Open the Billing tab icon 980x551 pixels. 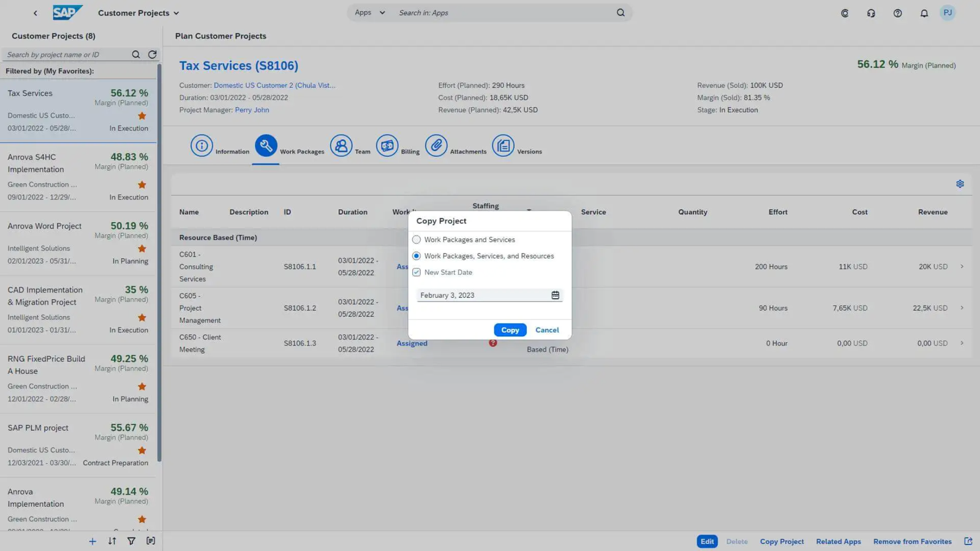(387, 146)
